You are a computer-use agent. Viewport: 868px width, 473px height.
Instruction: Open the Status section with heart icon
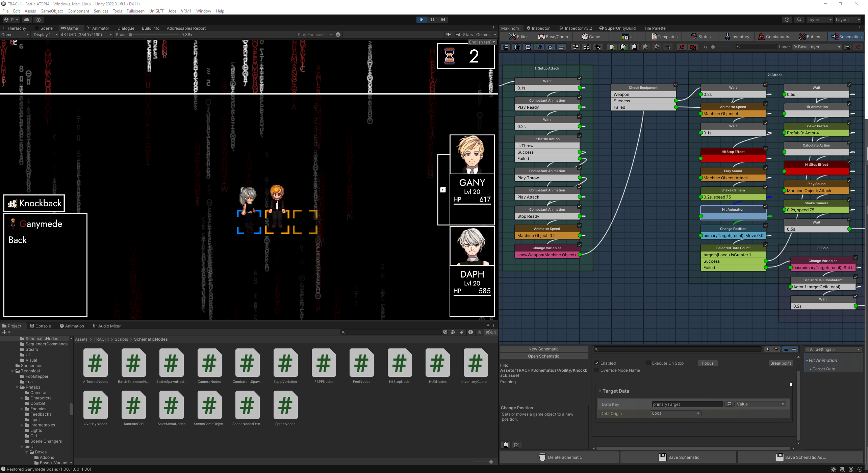700,36
